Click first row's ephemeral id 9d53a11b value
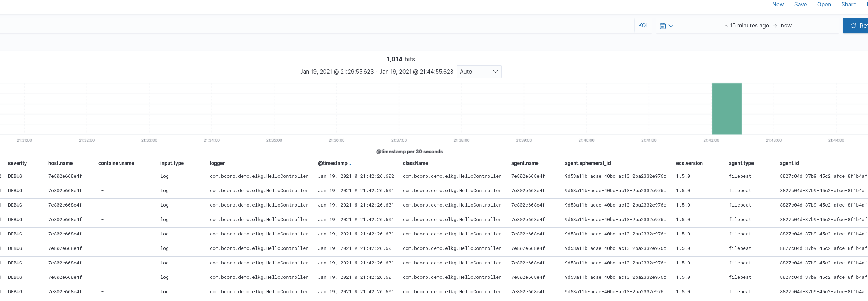This screenshot has height=301, width=868. point(616,176)
